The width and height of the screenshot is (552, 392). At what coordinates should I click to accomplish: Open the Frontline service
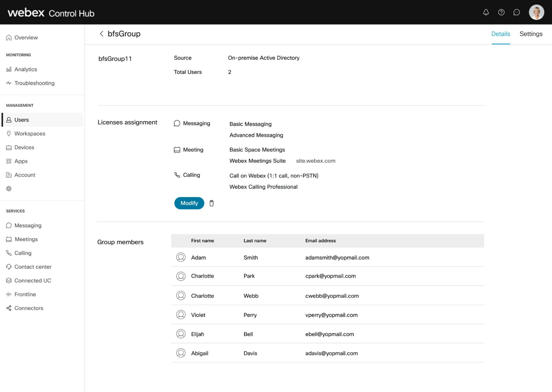point(25,294)
